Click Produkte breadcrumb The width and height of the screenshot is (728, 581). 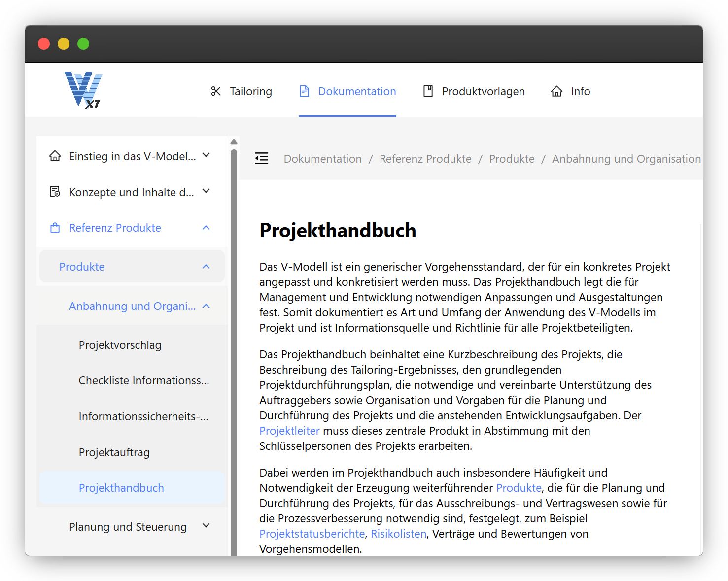coord(512,159)
